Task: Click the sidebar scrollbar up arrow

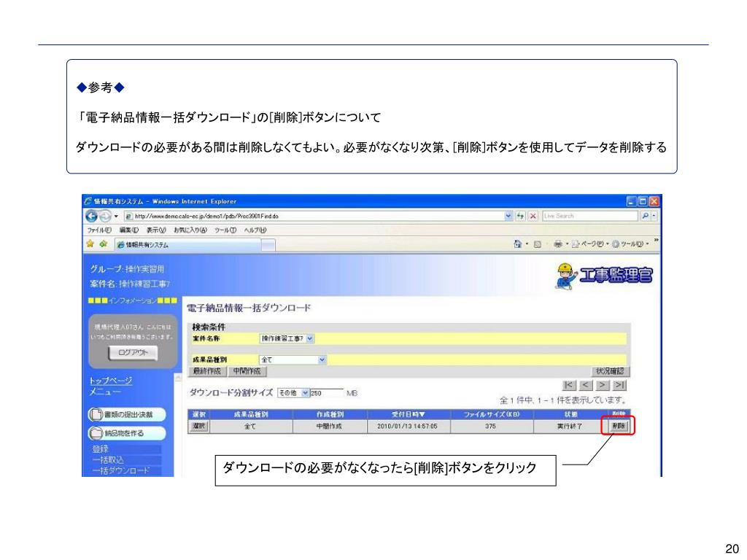Action: coord(178,378)
